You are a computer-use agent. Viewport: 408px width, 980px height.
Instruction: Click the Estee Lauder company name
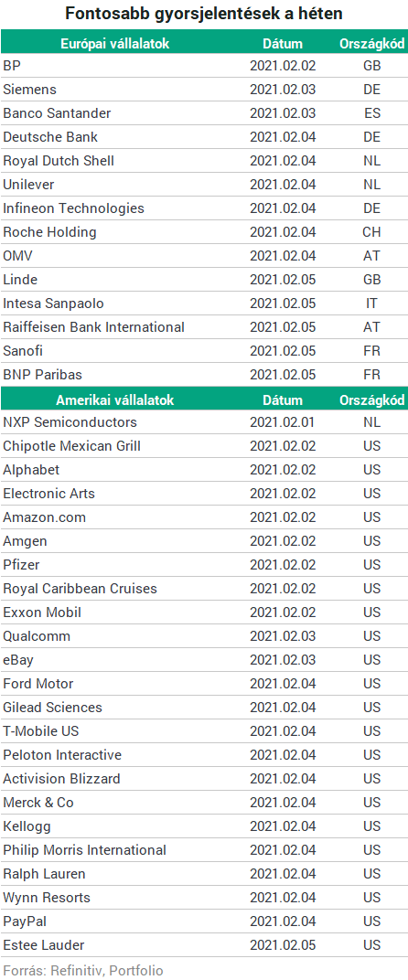tap(44, 945)
